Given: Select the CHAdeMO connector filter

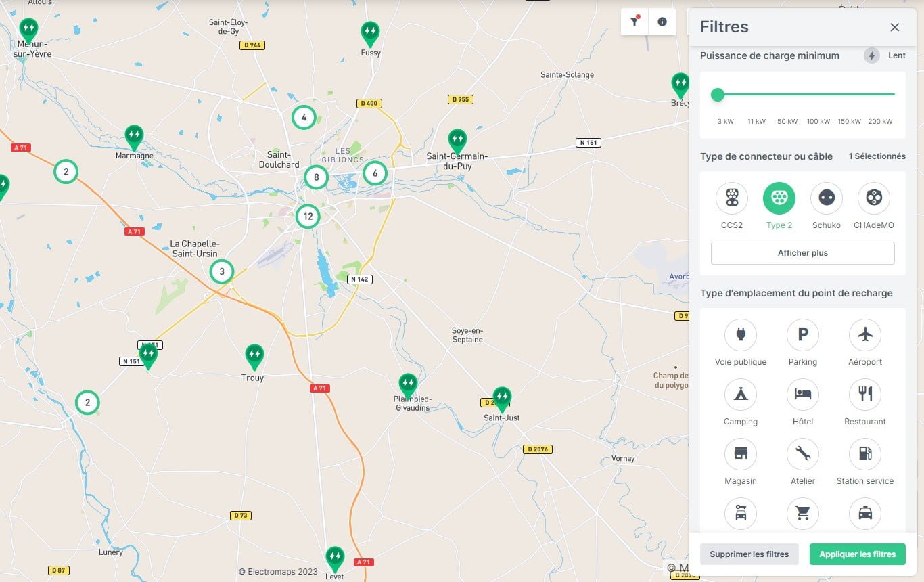Looking at the screenshot, I should pyautogui.click(x=873, y=197).
